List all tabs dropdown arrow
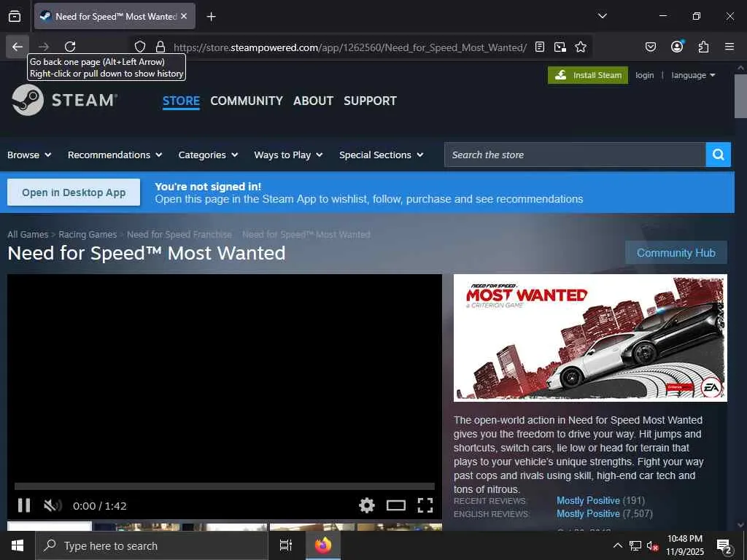Screen dimensions: 747x560 [x=602, y=16]
